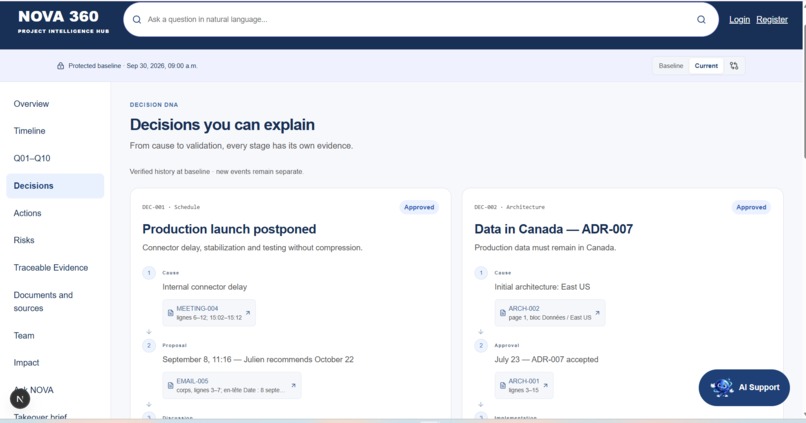
Task: Open the Team page
Action: (24, 336)
